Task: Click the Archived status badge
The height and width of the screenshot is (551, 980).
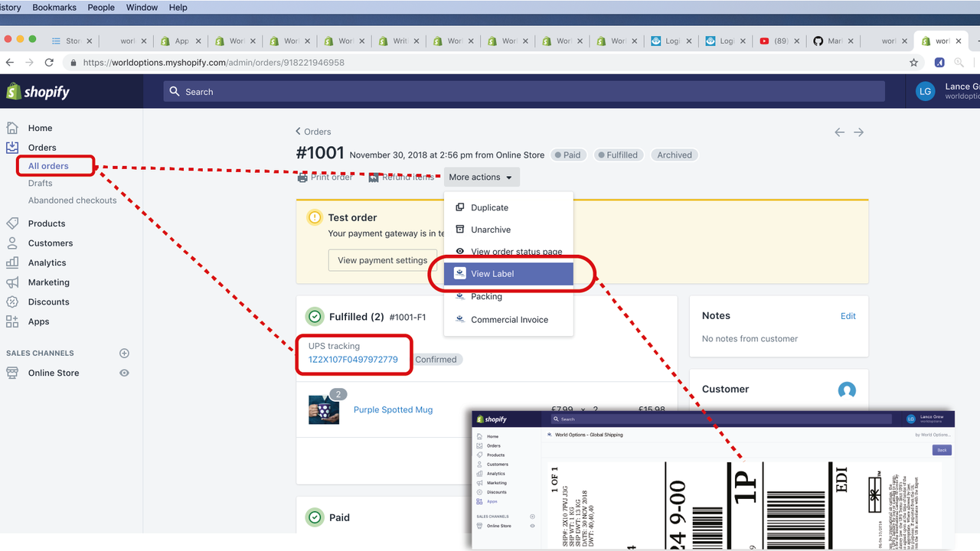Action: tap(675, 155)
